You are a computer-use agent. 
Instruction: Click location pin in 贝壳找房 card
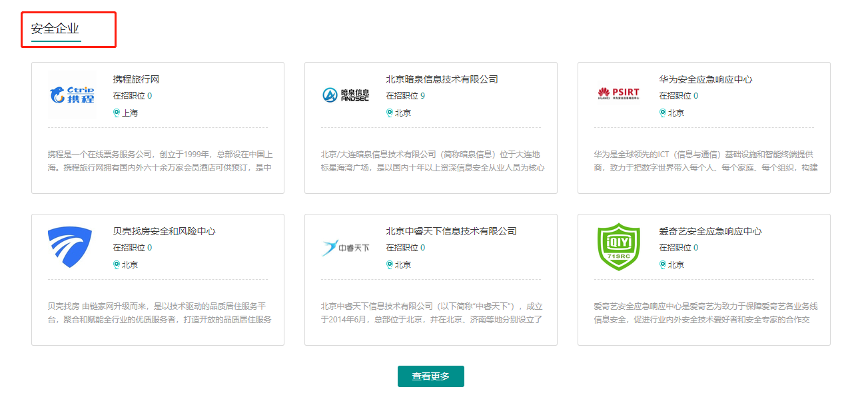pyautogui.click(x=117, y=264)
